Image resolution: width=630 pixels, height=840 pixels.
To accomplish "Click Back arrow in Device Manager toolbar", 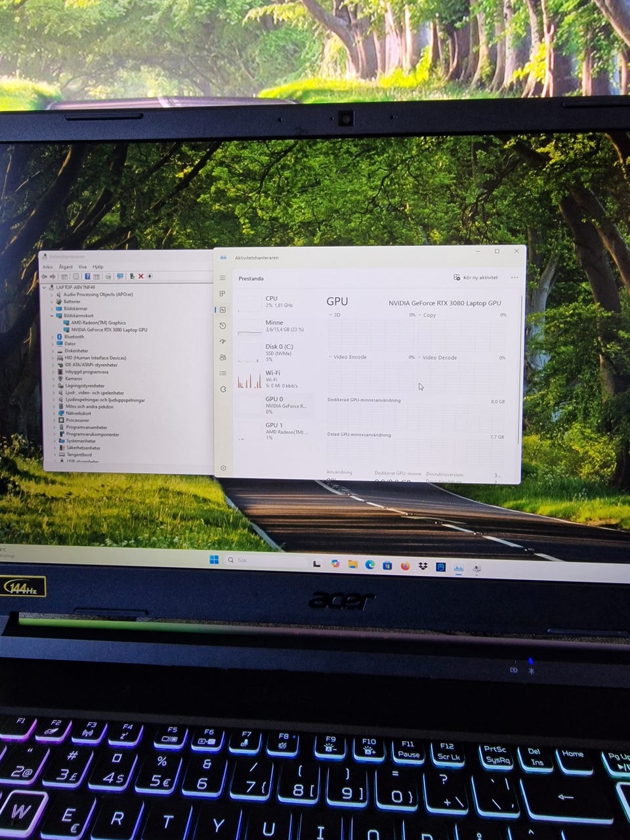I will pos(45,276).
